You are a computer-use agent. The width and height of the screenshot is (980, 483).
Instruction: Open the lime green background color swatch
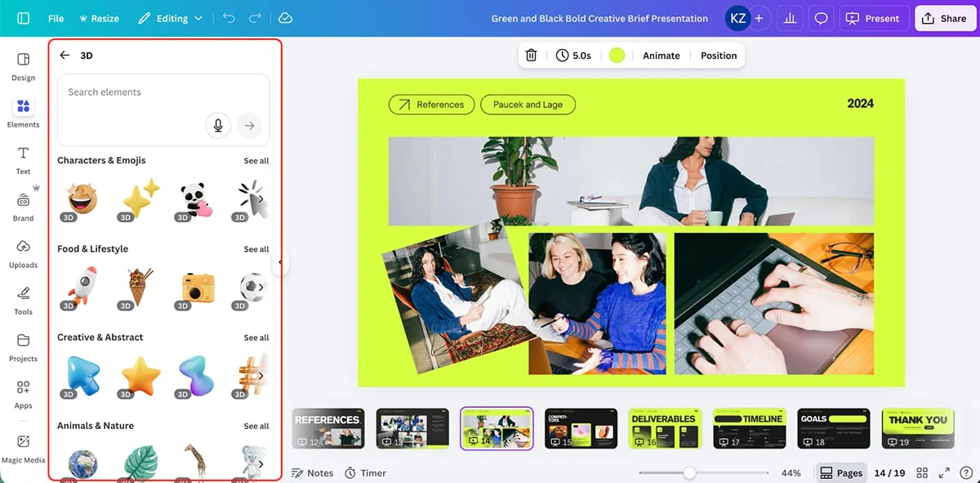[x=617, y=56]
